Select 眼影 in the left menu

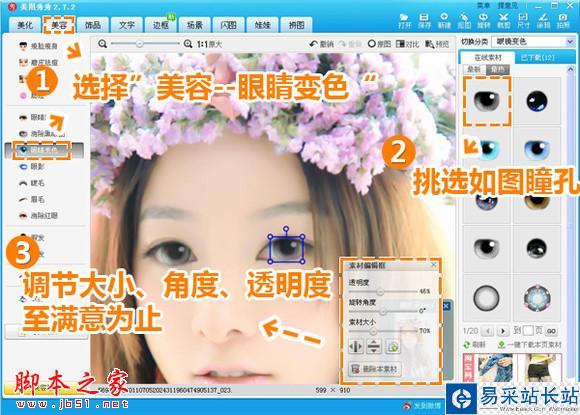click(32, 166)
